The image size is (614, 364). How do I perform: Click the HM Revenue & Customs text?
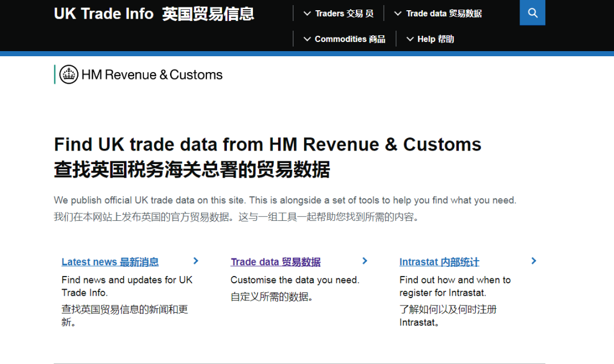click(152, 75)
